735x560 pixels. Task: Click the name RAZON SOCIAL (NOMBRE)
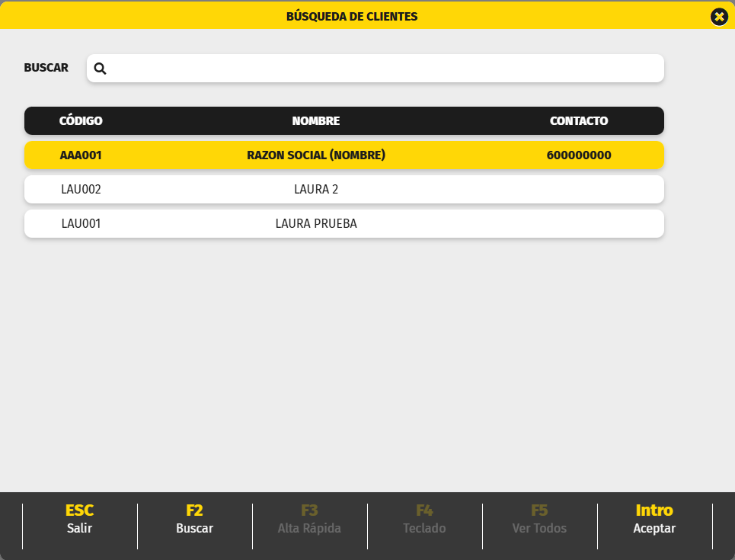pyautogui.click(x=316, y=155)
